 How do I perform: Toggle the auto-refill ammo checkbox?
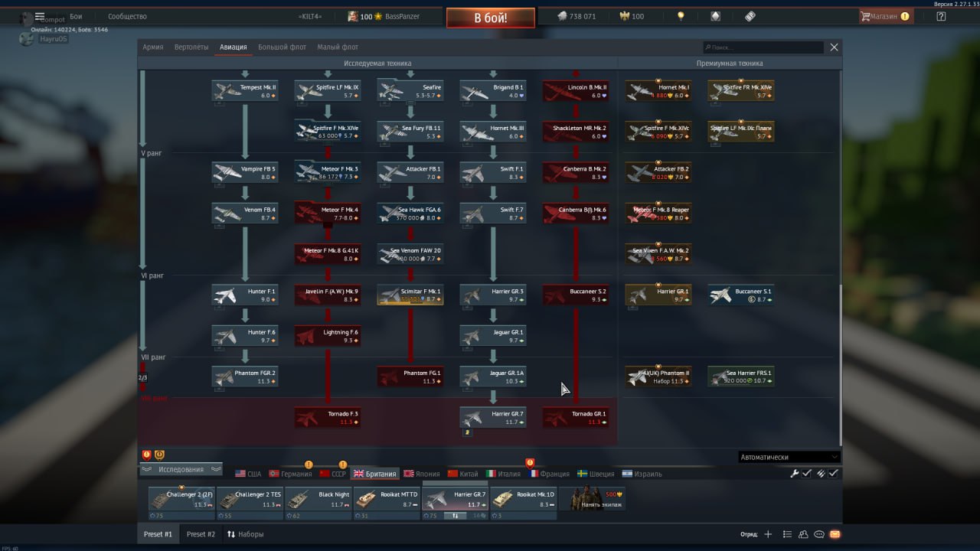coord(833,474)
